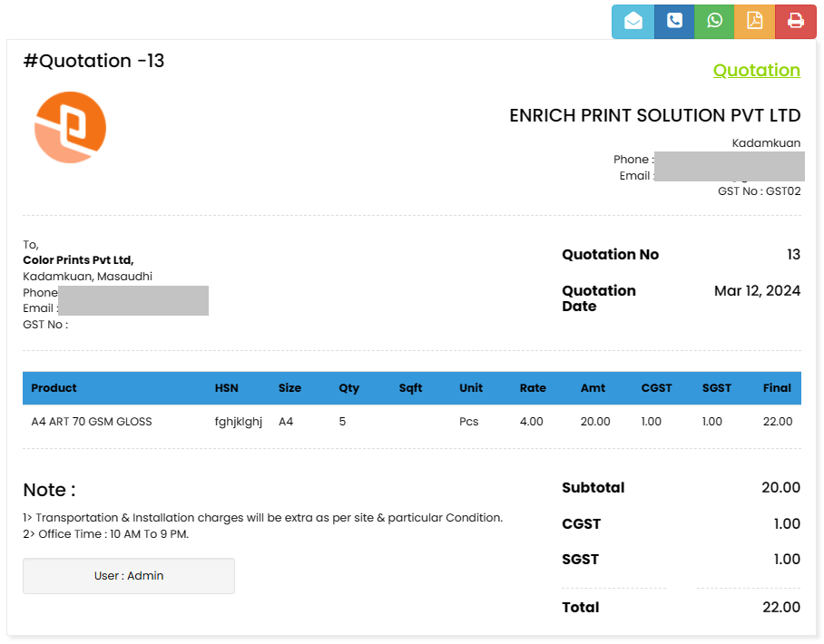Click the ENRICH PRINT SOLUTION PVT LTD title
The height and width of the screenshot is (644, 824).
coord(654,116)
